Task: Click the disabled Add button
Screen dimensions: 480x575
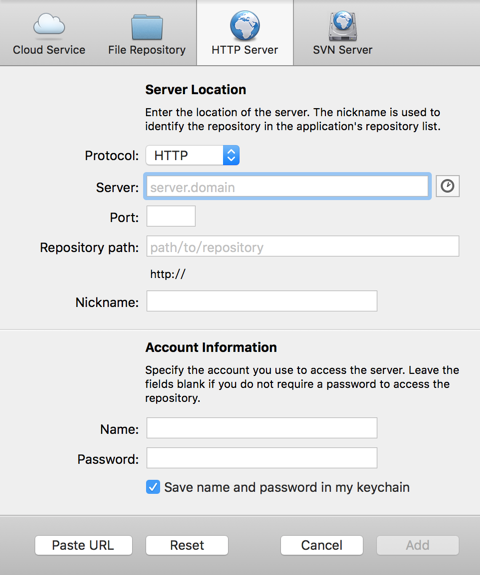Action: 418,545
